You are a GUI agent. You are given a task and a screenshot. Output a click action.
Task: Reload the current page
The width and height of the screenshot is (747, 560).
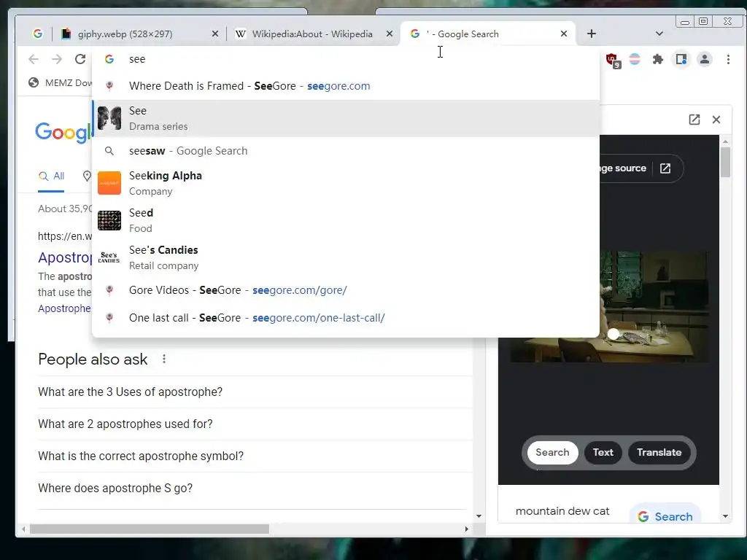[80, 59]
